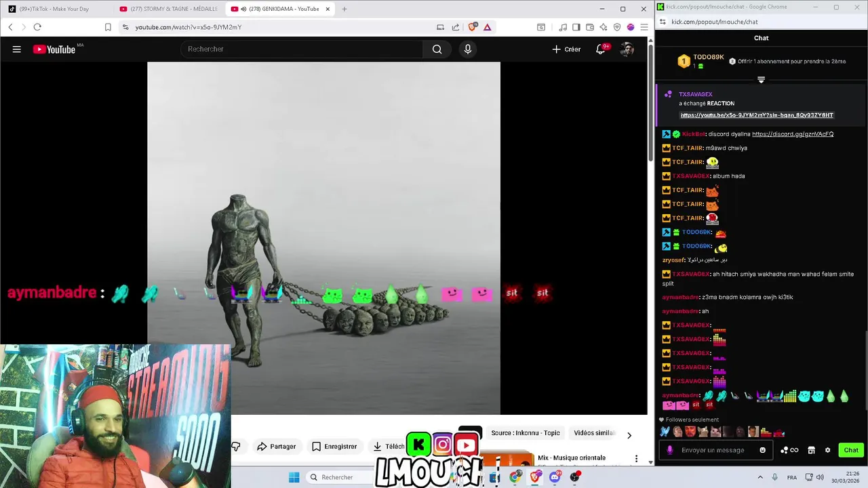Open the emoji picker in Kick chat
Viewport: 868px width, 488px height.
[x=763, y=450]
